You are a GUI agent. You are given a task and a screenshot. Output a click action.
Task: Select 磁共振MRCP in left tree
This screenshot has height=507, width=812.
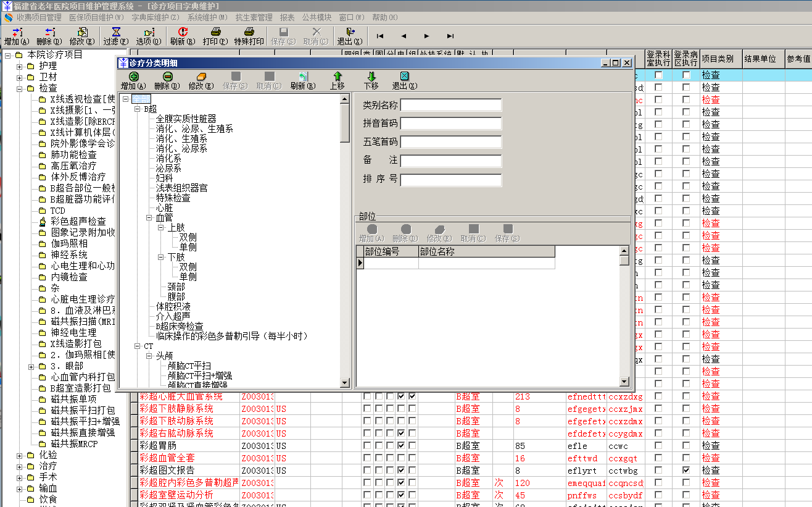[x=74, y=443]
